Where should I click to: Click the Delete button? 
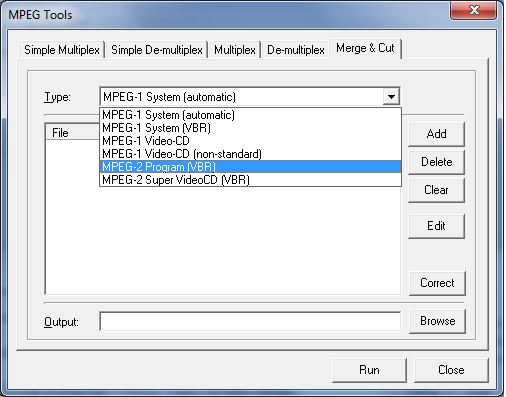436,162
